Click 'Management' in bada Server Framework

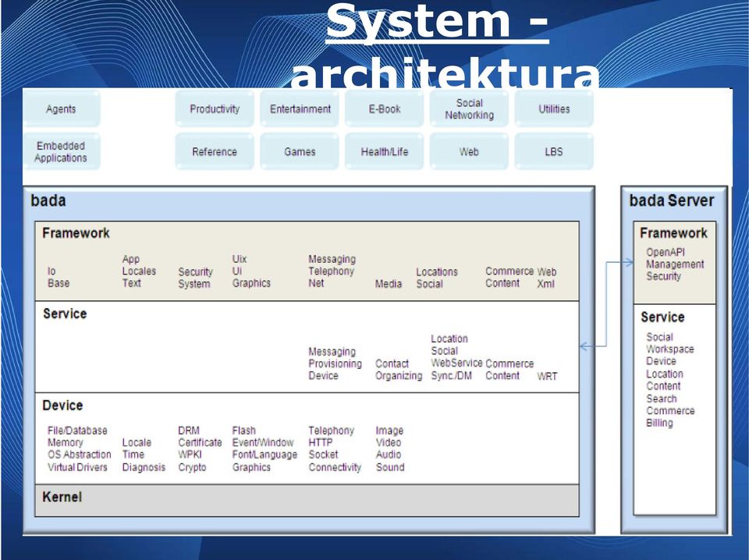[675, 264]
